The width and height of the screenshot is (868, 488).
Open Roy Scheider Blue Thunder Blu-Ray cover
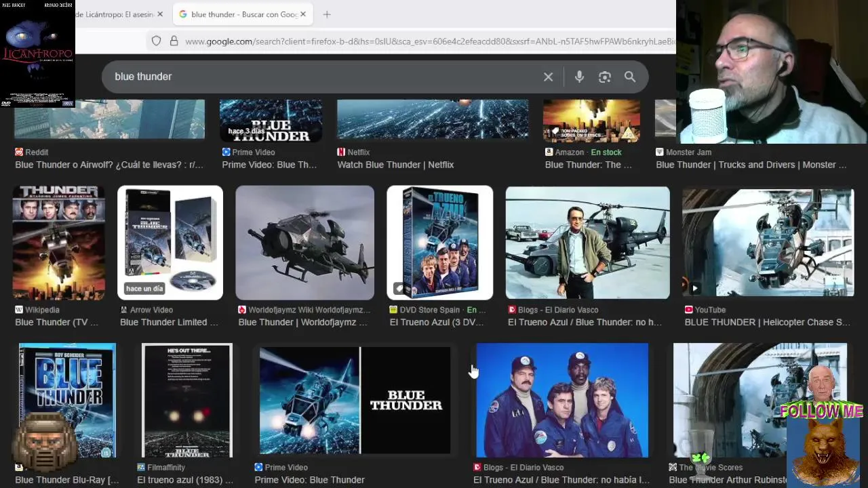click(67, 400)
